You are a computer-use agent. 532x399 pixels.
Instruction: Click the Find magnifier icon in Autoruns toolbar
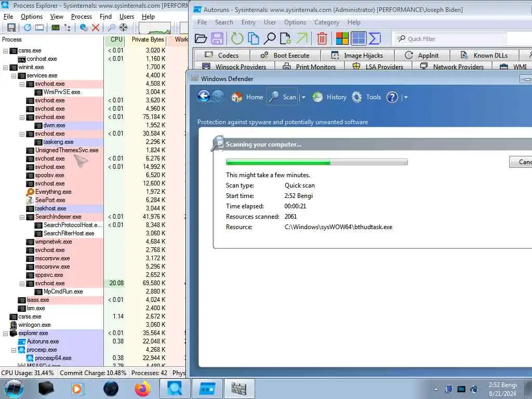pyautogui.click(x=270, y=38)
